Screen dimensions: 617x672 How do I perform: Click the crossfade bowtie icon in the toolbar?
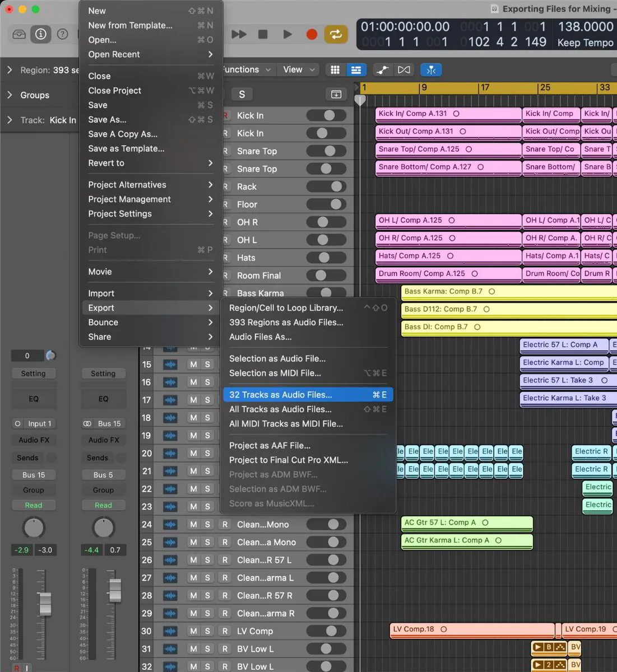[x=405, y=69]
